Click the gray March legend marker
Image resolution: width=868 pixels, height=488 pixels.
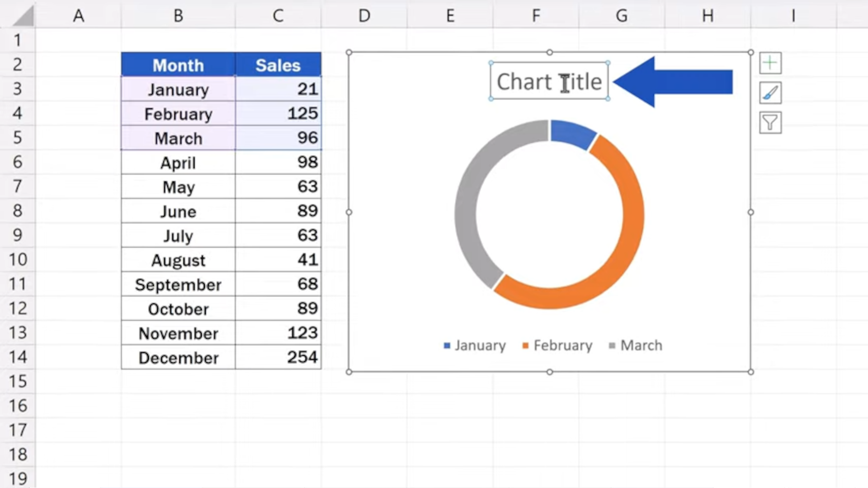pyautogui.click(x=612, y=346)
